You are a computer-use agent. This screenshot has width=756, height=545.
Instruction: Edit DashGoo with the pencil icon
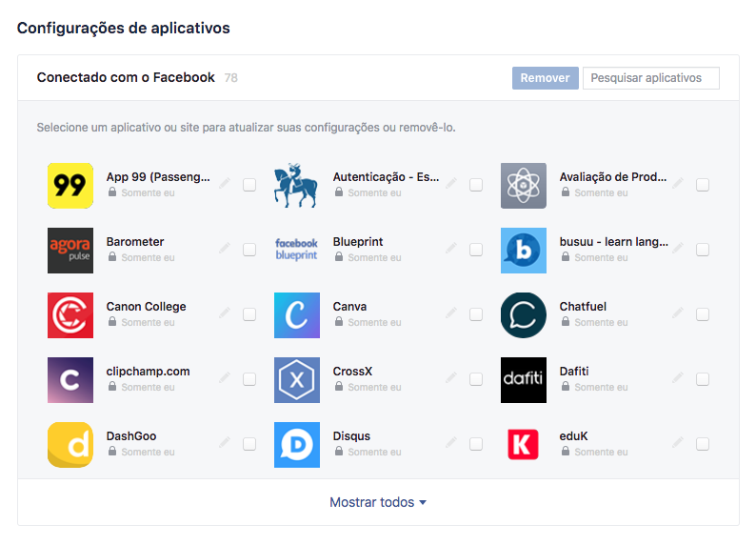tap(225, 442)
